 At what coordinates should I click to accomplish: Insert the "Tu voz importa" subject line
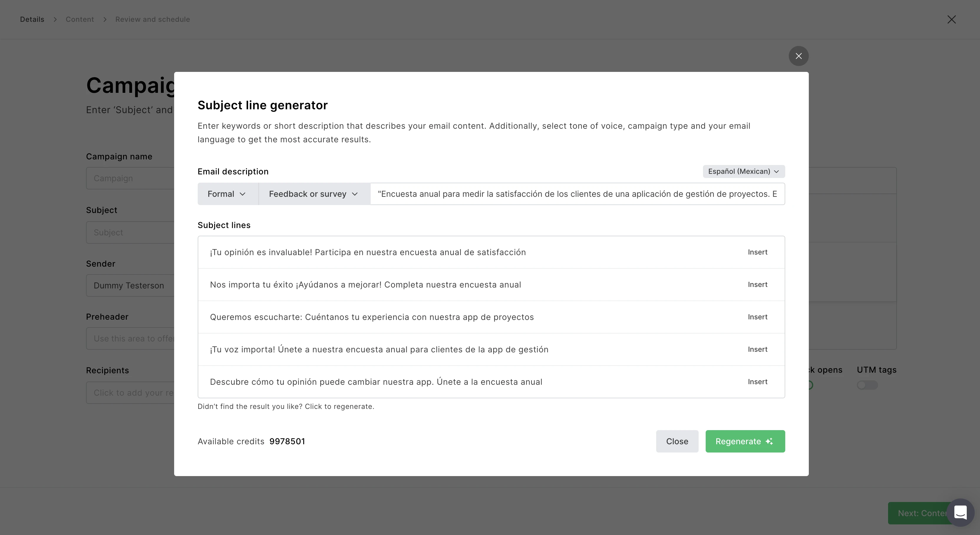point(758,349)
